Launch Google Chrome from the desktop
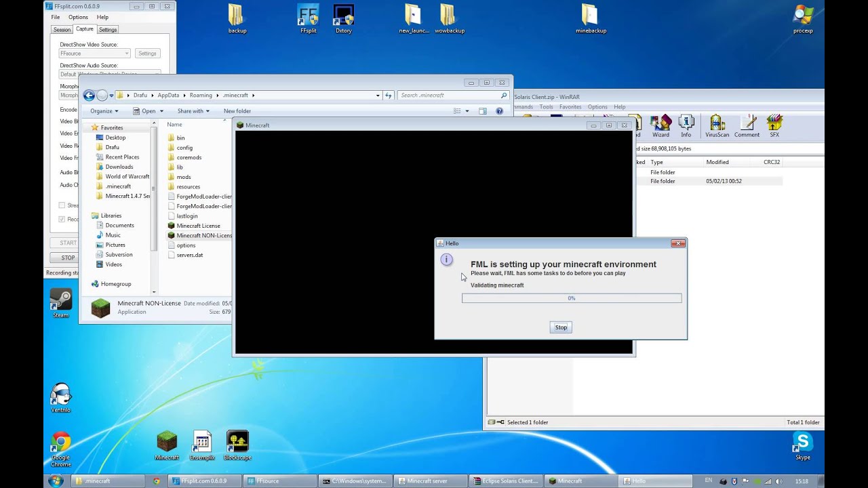The image size is (868, 488). tap(60, 449)
